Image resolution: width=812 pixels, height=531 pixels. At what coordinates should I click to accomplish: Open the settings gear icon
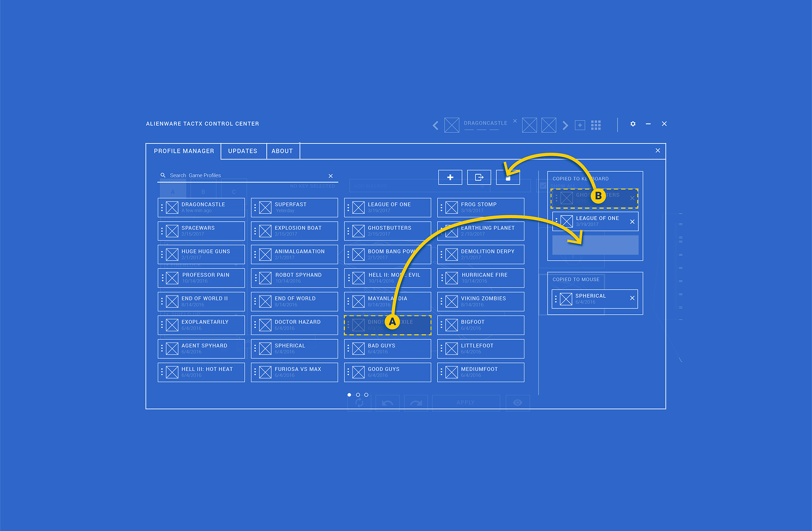pyautogui.click(x=633, y=124)
